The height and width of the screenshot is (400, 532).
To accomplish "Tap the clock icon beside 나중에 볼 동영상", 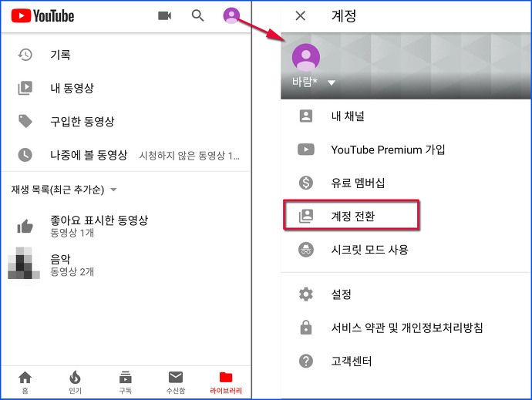I will [x=25, y=155].
